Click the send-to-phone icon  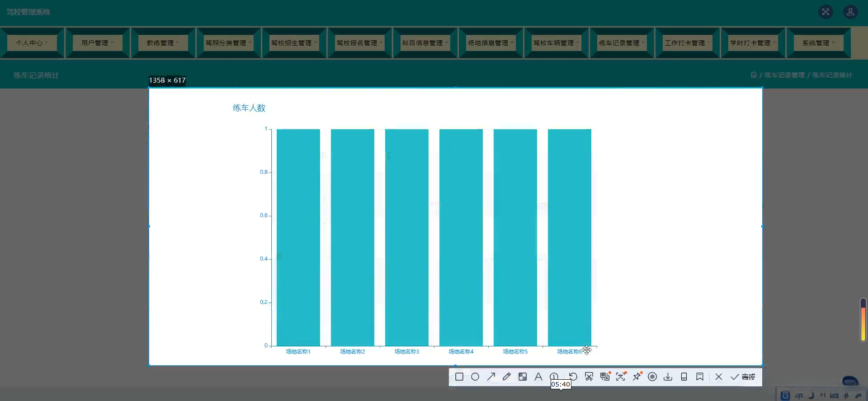click(x=684, y=377)
